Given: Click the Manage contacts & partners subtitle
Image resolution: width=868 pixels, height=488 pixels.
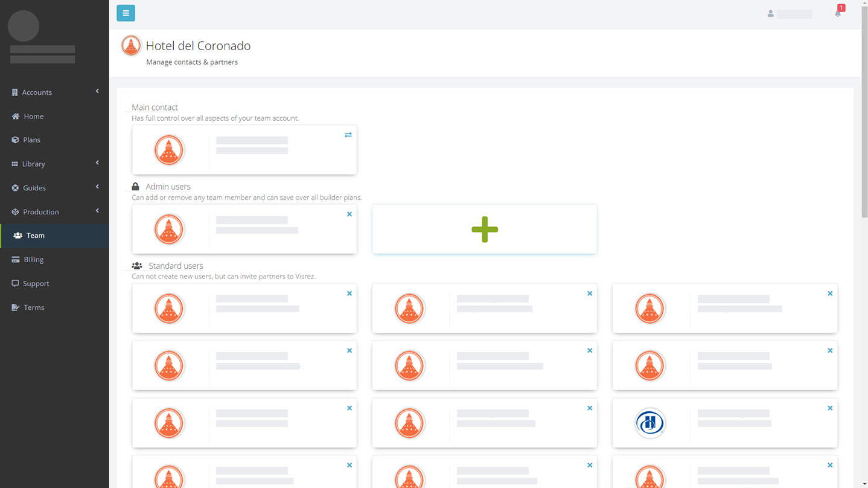Looking at the screenshot, I should (192, 62).
